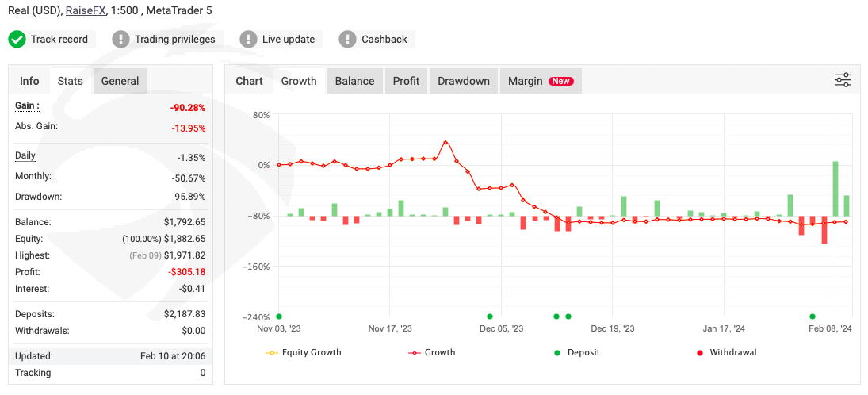Click the Cashback exclamation icon
Viewport: 868px width, 395px height.
(348, 39)
